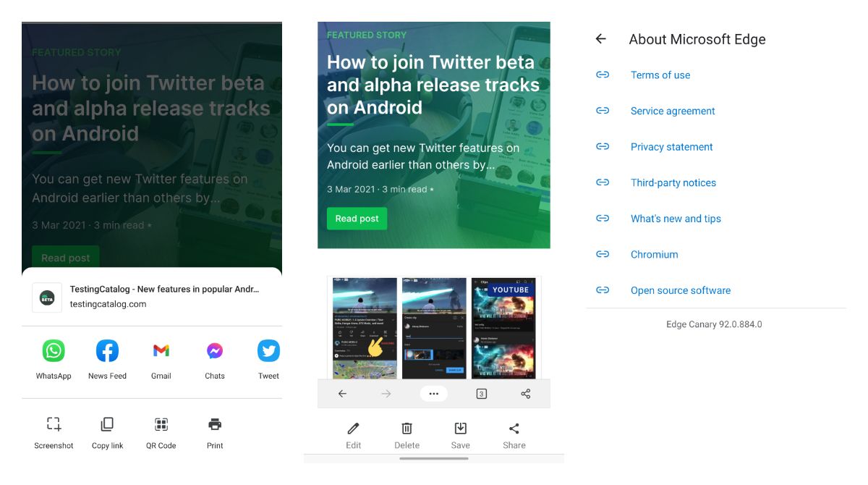Tweet the page with Twitter icon
The width and height of the screenshot is (868, 485).
(268, 351)
